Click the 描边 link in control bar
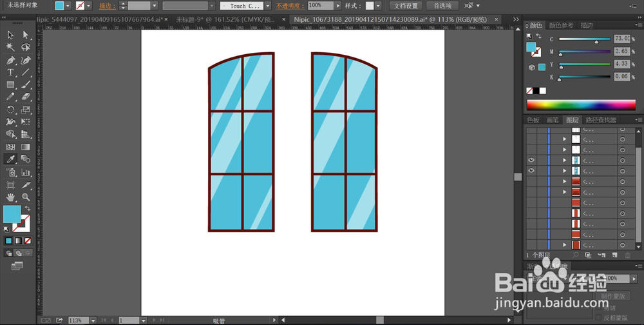644x325 pixels. 107,6
